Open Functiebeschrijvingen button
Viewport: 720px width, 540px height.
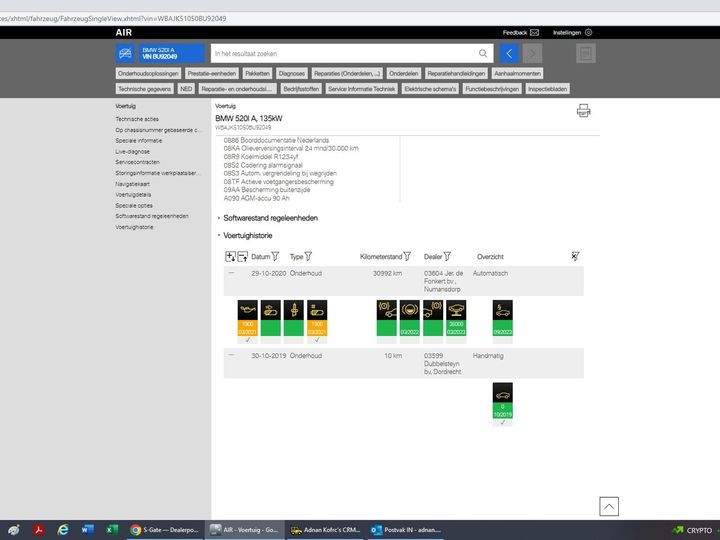492,89
